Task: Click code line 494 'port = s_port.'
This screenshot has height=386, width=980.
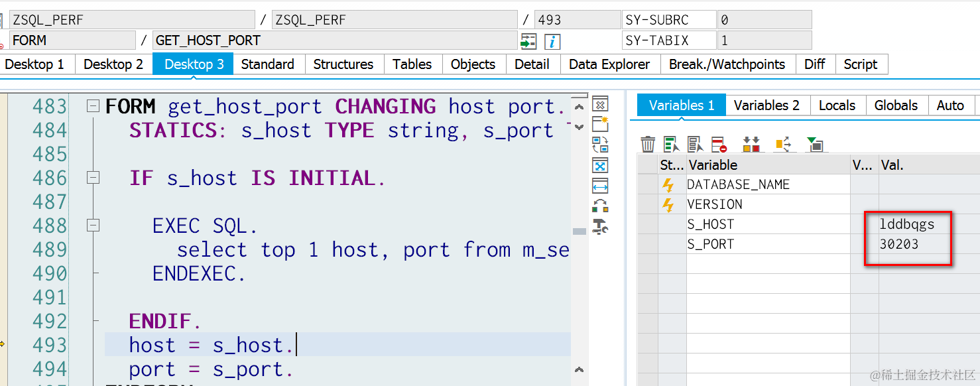Action: (x=211, y=369)
